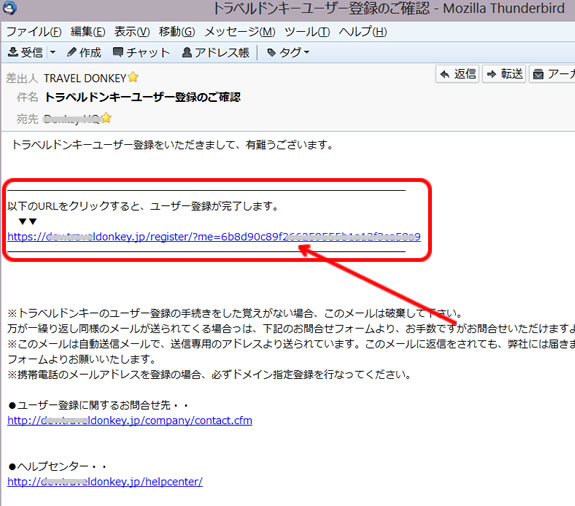Click the subject text トラベルドンキーユーザー登録のご確認
Image resolution: width=575 pixels, height=506 pixels.
click(x=142, y=97)
